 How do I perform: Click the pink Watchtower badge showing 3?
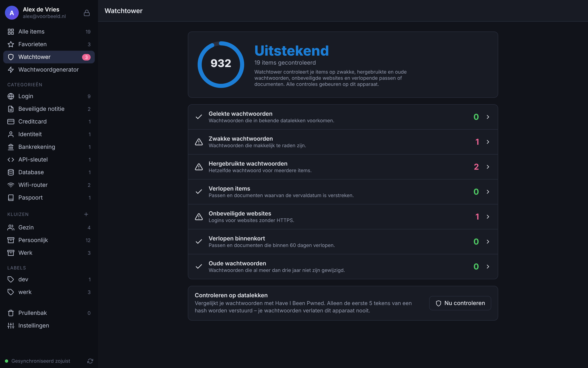click(x=86, y=57)
